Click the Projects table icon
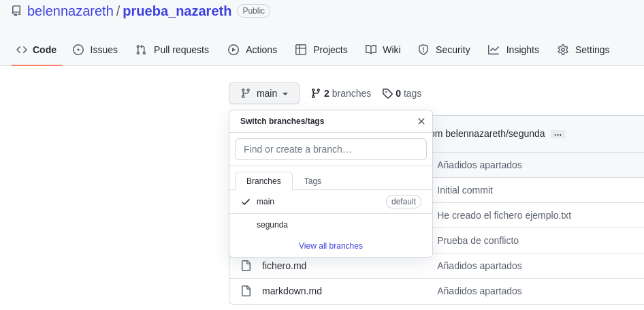 [x=301, y=50]
